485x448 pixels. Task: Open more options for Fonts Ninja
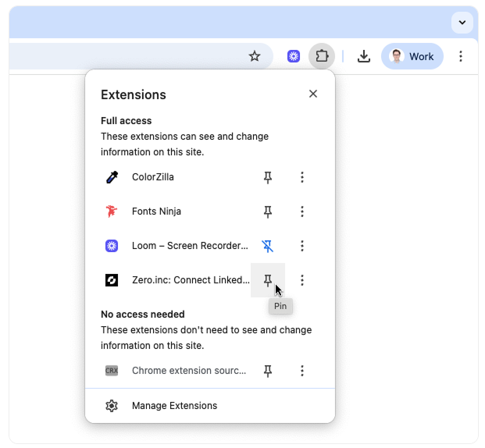[302, 212]
